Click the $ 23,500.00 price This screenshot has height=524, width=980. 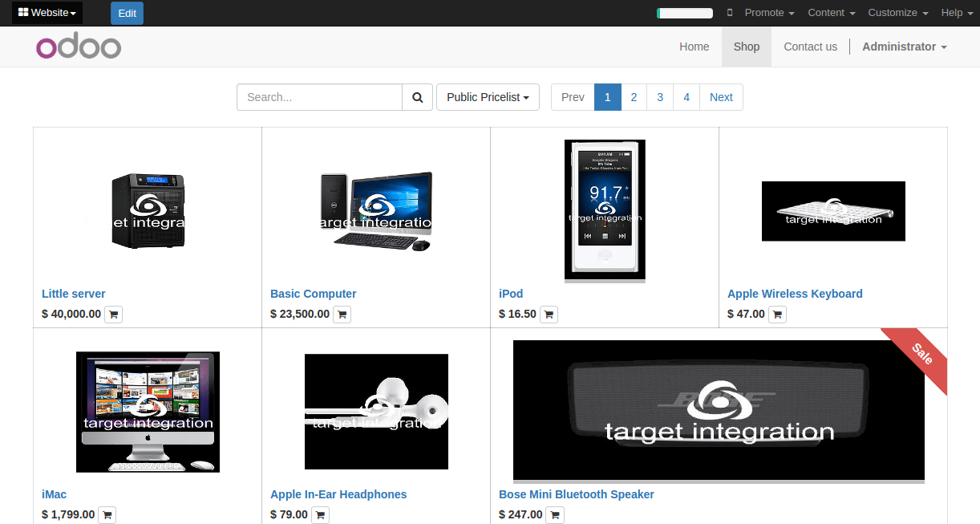pyautogui.click(x=300, y=314)
